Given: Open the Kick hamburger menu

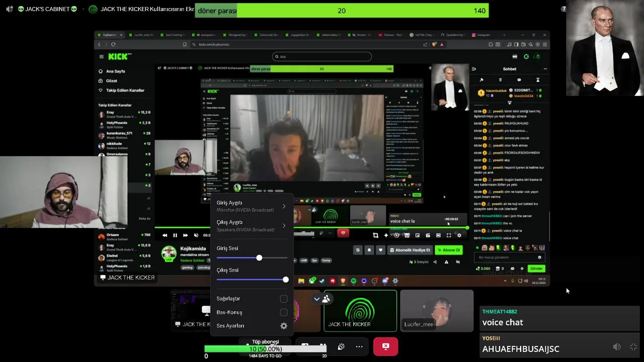Looking at the screenshot, I should (x=101, y=57).
